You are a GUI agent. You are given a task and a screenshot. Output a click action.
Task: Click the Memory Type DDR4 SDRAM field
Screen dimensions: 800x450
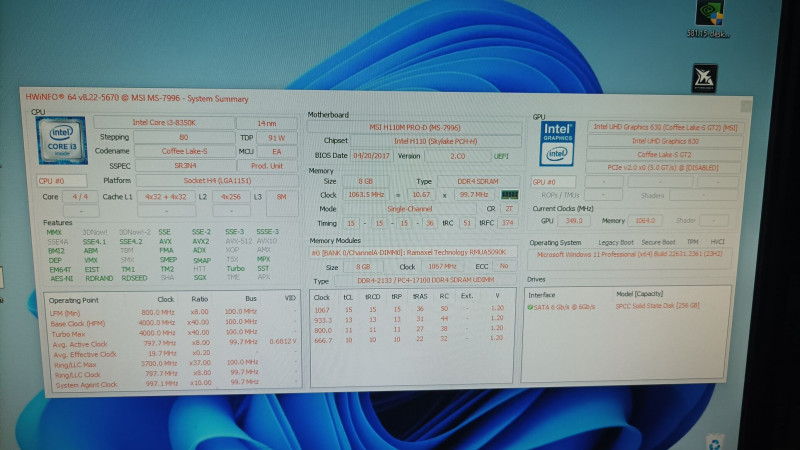point(478,181)
